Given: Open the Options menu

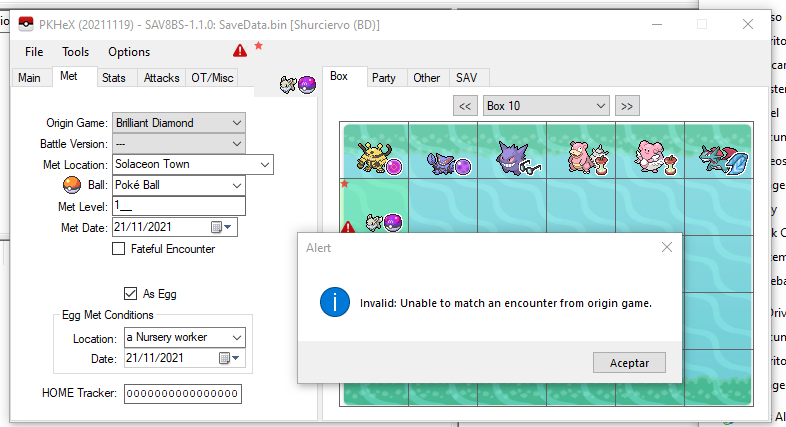Looking at the screenshot, I should pyautogui.click(x=129, y=52).
